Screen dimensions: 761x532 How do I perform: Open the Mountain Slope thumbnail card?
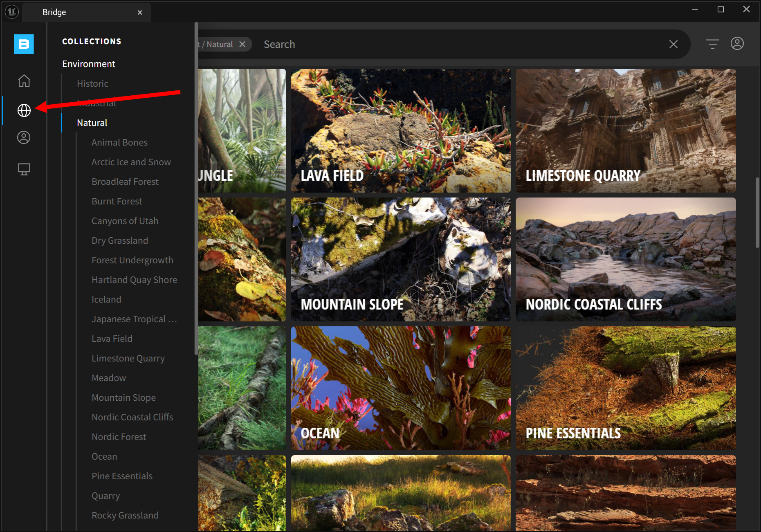pyautogui.click(x=401, y=259)
